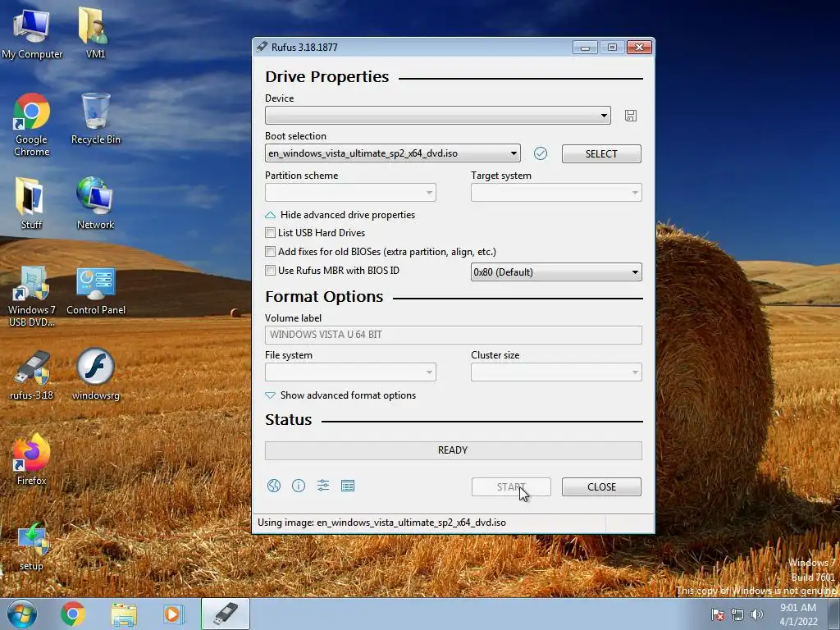Enable Add fixes for old BIOSes
Image resolution: width=840 pixels, height=630 pixels.
point(270,252)
